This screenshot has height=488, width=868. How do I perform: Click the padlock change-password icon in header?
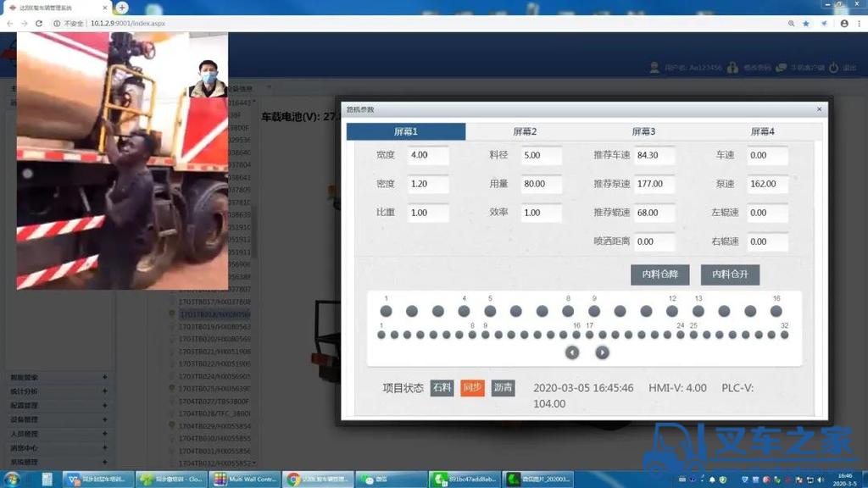(x=733, y=68)
